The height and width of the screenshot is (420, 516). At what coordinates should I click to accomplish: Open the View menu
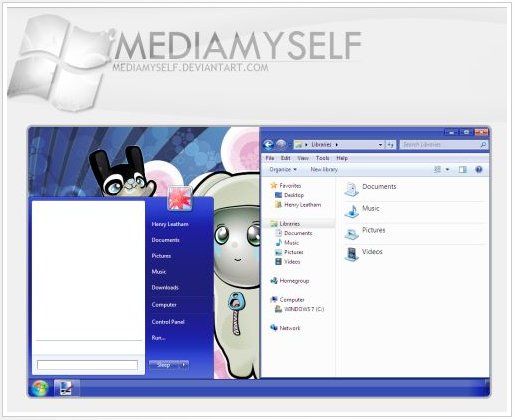303,158
